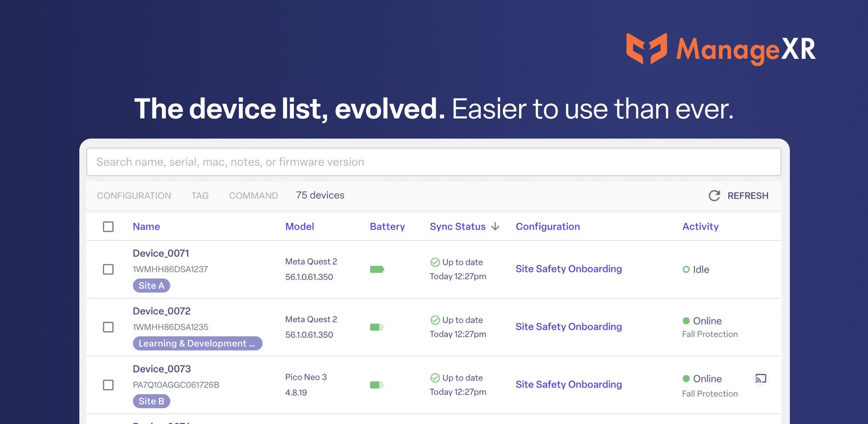Click the green Online dot for Device_0072
This screenshot has height=424, width=868.
686,321
